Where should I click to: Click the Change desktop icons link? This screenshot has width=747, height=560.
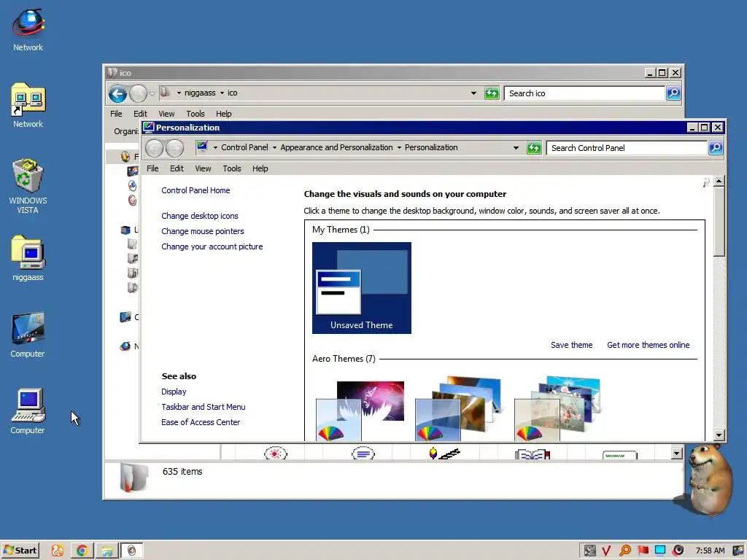pos(200,216)
